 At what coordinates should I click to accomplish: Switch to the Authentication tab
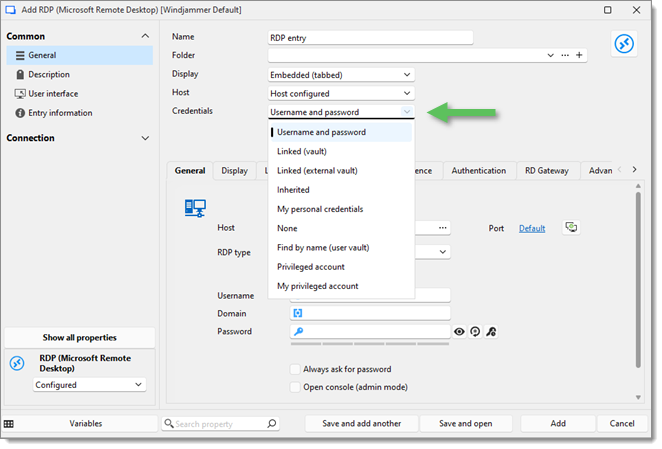pos(478,171)
